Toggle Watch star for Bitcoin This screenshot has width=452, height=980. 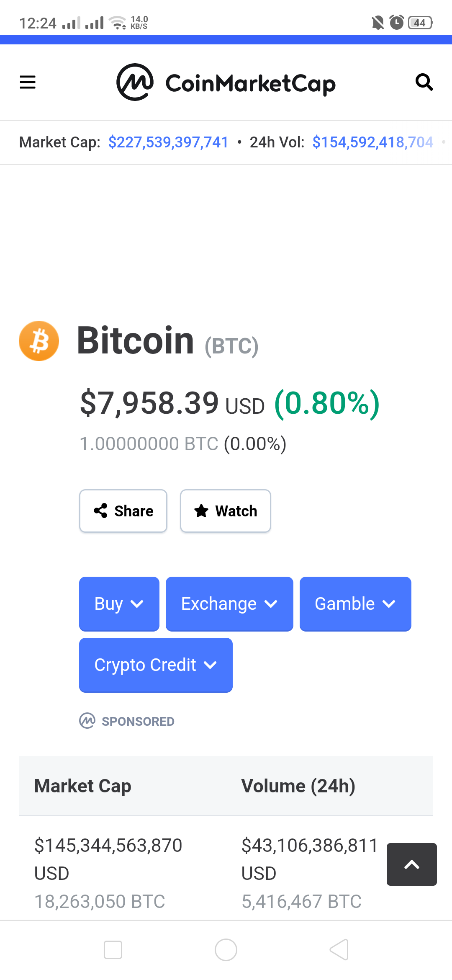pyautogui.click(x=226, y=511)
